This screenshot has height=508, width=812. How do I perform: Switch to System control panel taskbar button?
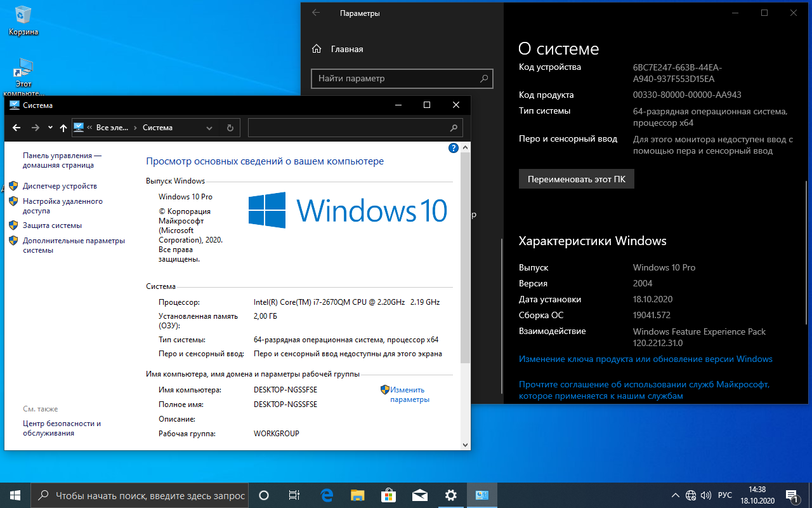click(482, 495)
